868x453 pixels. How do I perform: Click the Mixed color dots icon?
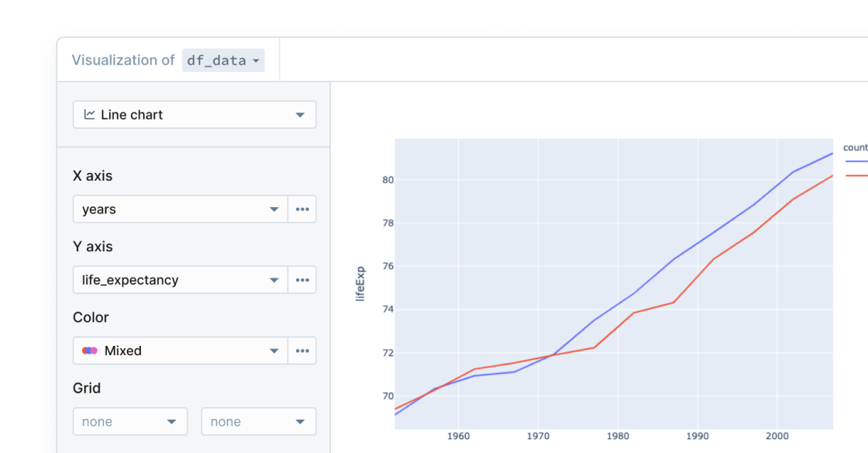(90, 351)
